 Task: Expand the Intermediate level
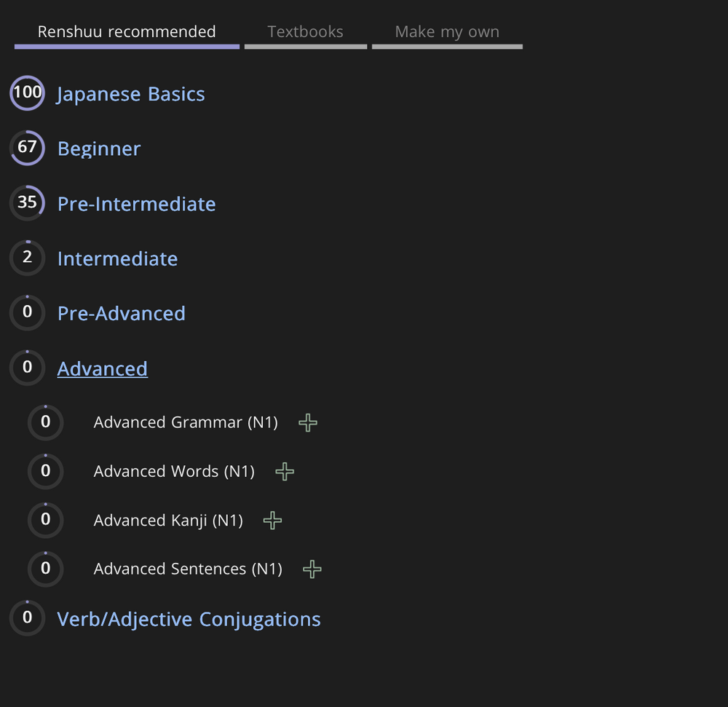click(x=117, y=258)
